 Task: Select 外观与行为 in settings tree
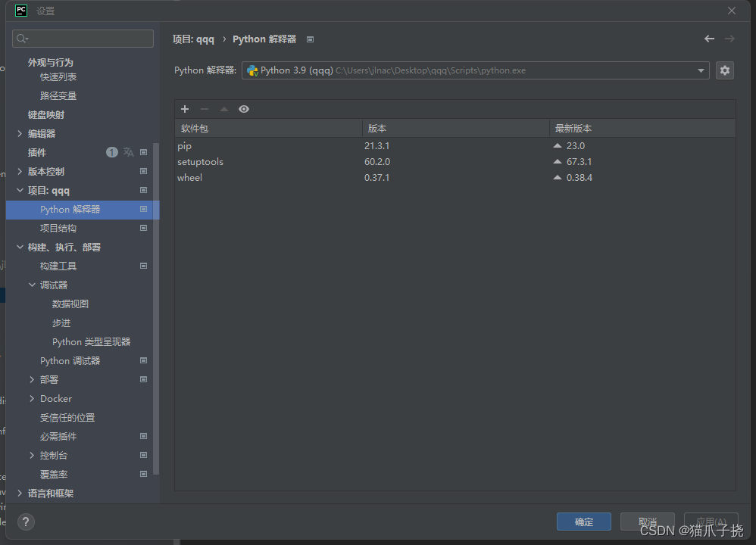coord(51,63)
